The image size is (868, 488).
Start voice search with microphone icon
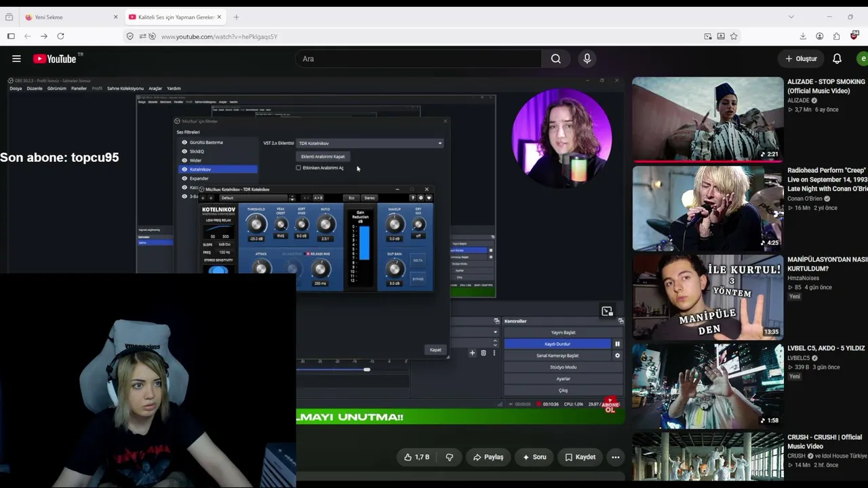[x=587, y=59]
